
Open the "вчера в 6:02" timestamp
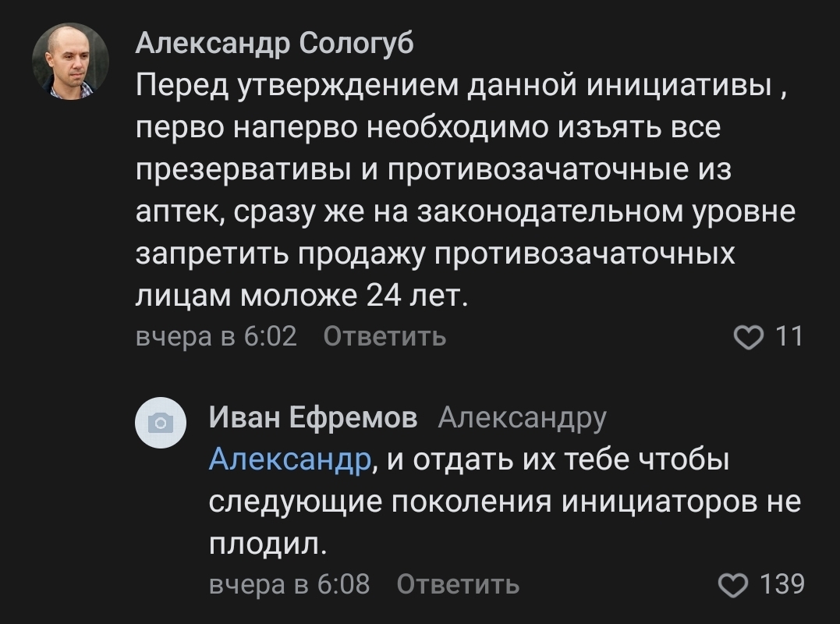click(x=217, y=336)
